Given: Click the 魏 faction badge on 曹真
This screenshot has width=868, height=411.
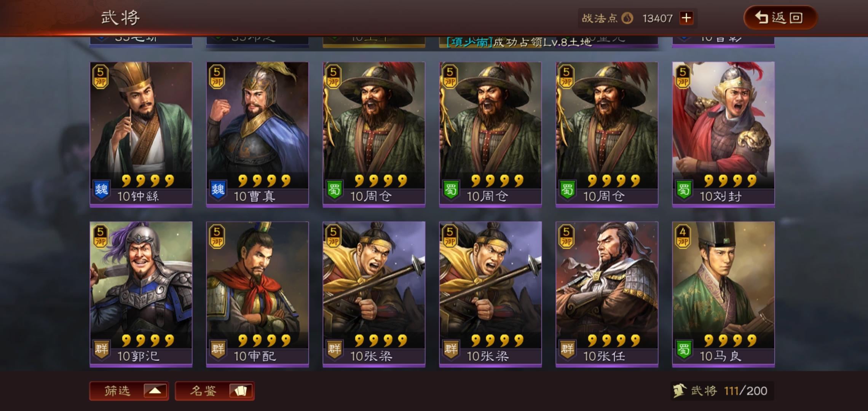Looking at the screenshot, I should tap(218, 189).
